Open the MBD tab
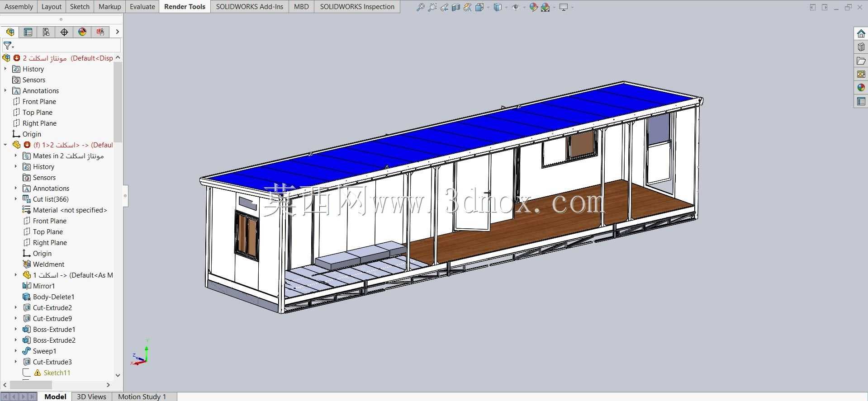Screen dimensions: 868x401 click(301, 6)
